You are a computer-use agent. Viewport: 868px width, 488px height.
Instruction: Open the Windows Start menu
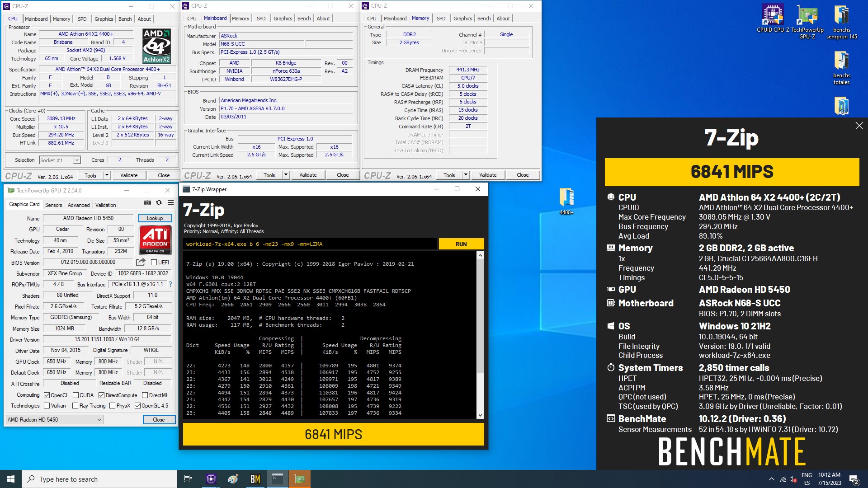pyautogui.click(x=11, y=479)
